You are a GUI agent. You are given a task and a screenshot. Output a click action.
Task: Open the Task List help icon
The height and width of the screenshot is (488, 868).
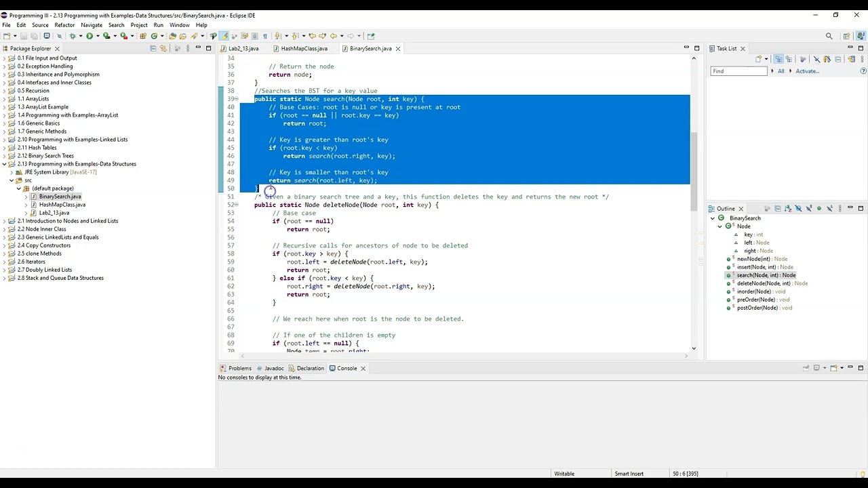863,71
